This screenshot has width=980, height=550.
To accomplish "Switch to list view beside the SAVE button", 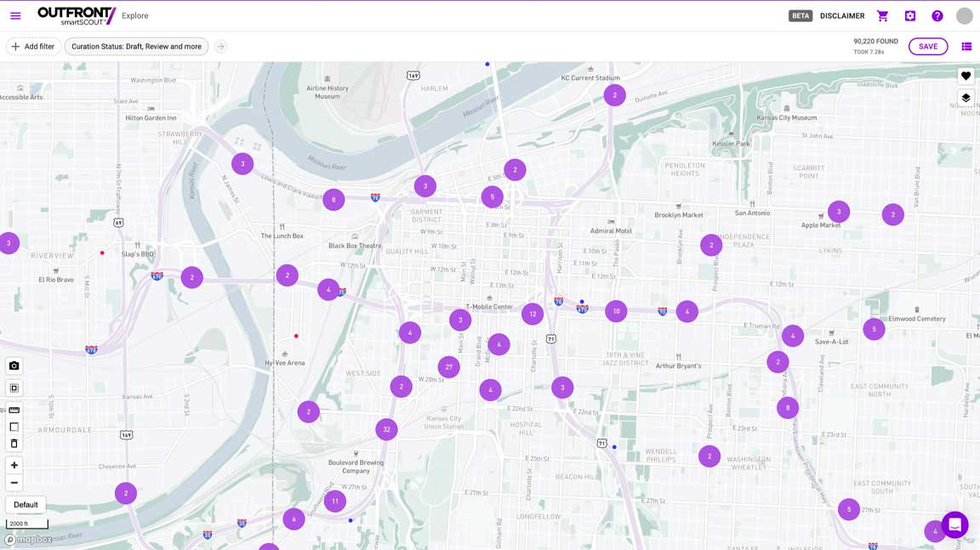I will point(966,46).
